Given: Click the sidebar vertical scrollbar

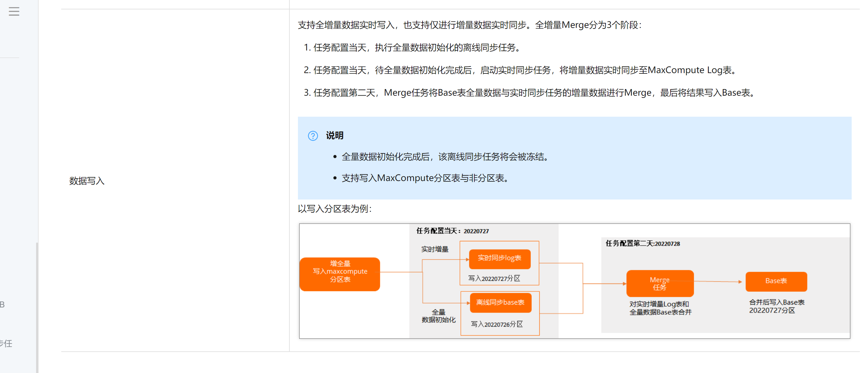Looking at the screenshot, I should 37,307.
